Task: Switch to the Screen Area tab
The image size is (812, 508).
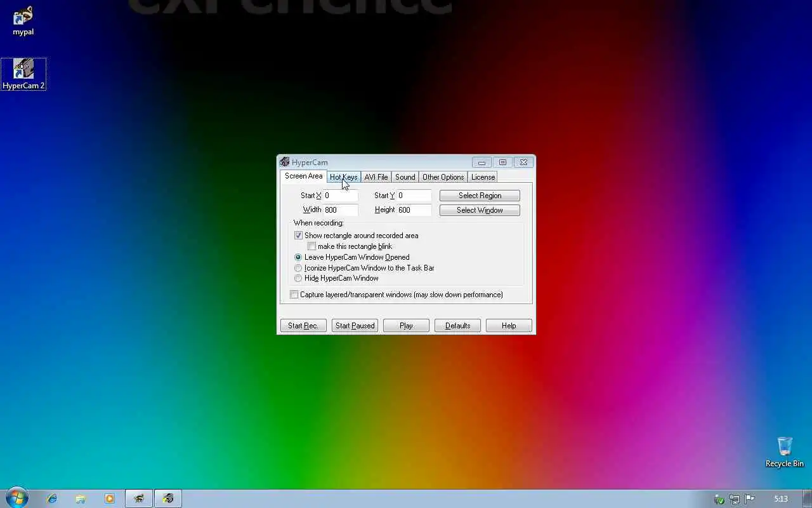Action: pos(303,177)
